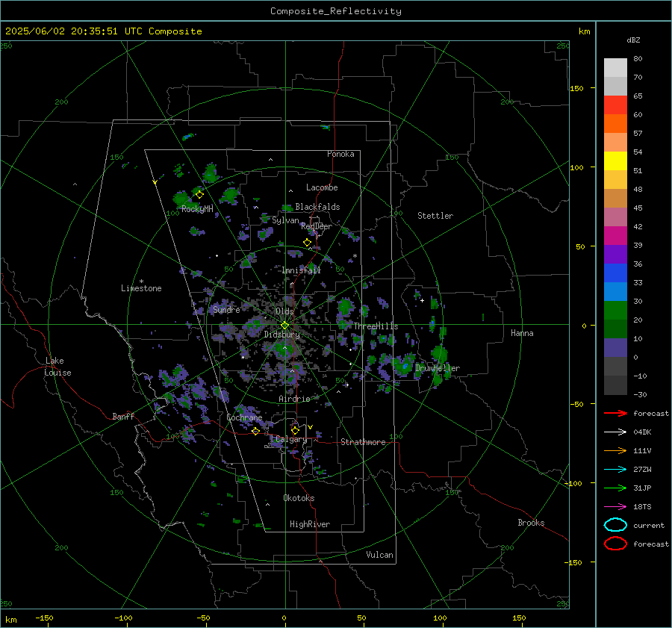The image size is (672, 628).
Task: Click the Olds city label
Action: (x=284, y=311)
